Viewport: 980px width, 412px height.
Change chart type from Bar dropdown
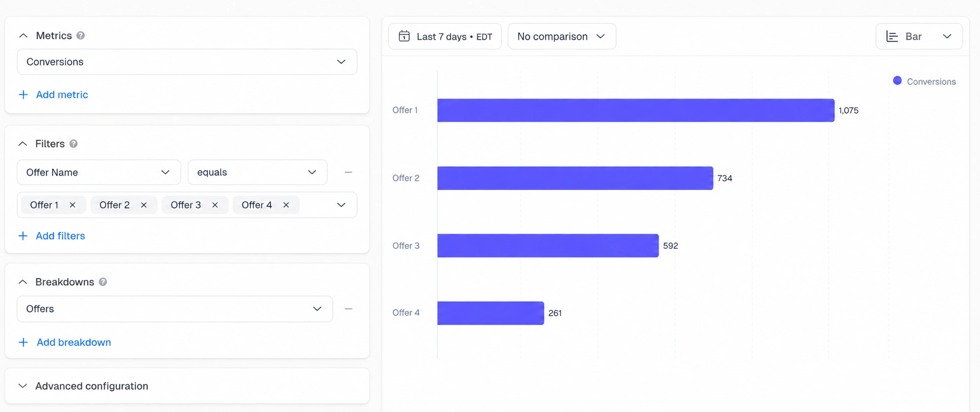[919, 36]
